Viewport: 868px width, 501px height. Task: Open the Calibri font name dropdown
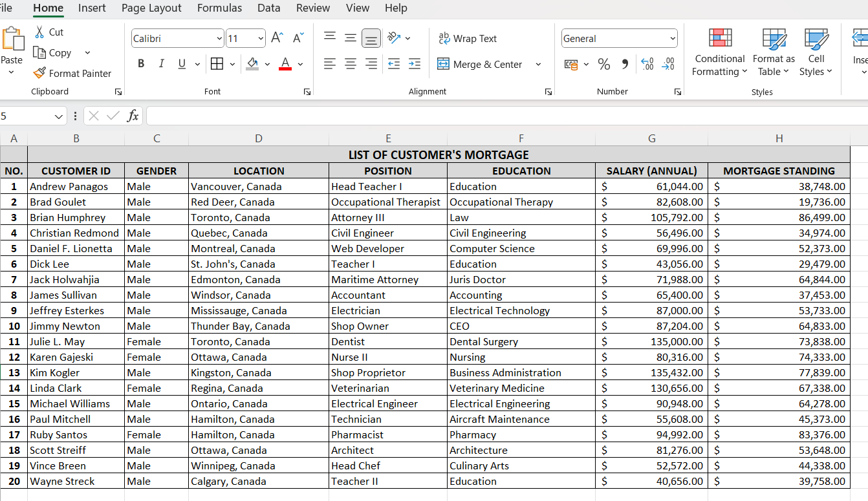tap(219, 39)
